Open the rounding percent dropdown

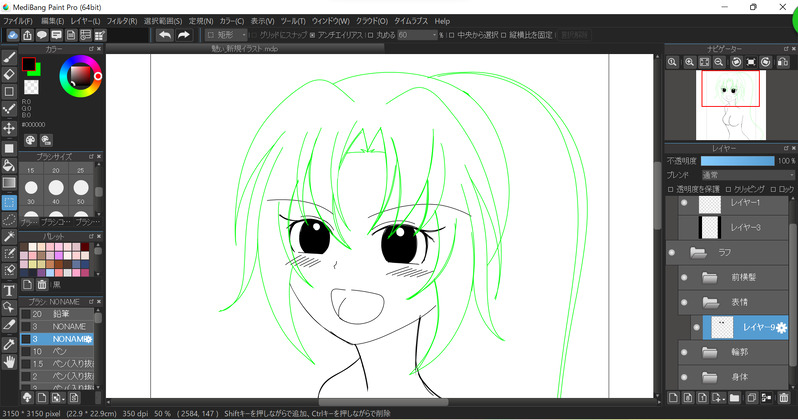click(x=417, y=35)
